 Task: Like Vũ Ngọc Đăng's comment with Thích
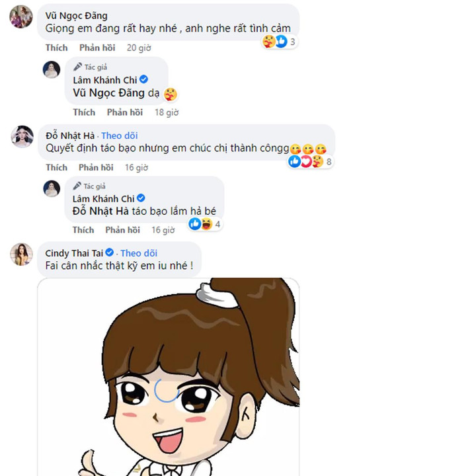point(56,48)
